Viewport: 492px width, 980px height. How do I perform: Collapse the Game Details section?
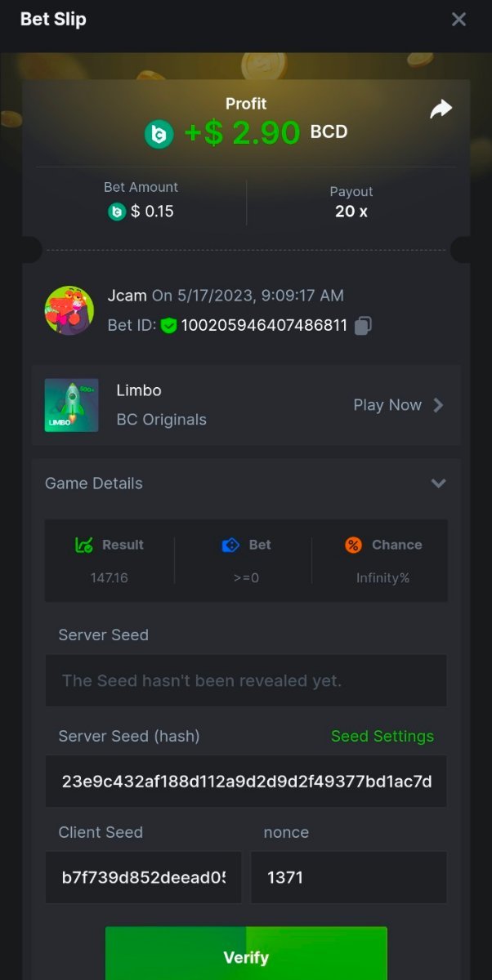438,483
